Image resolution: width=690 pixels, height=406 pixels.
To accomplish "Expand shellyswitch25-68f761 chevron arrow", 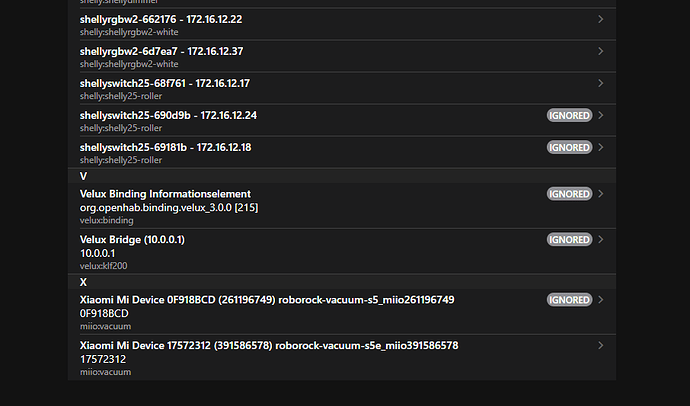I will (600, 84).
